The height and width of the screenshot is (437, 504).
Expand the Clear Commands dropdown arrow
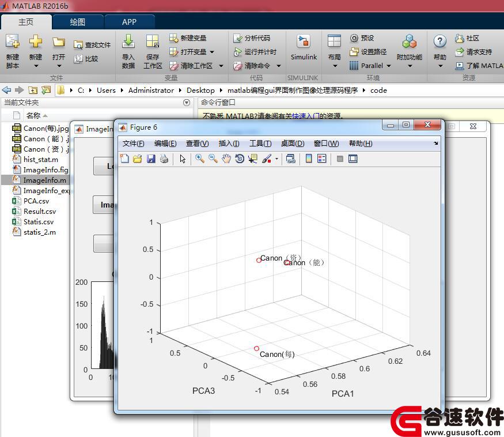(279, 66)
